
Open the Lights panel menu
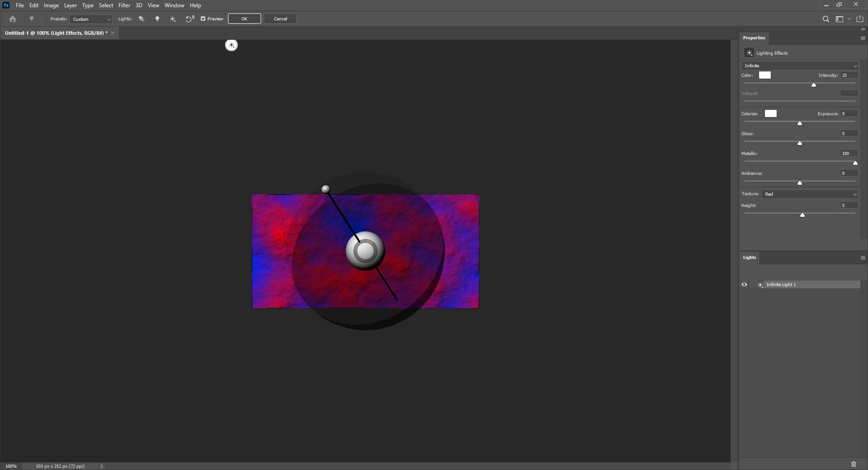[x=862, y=258]
